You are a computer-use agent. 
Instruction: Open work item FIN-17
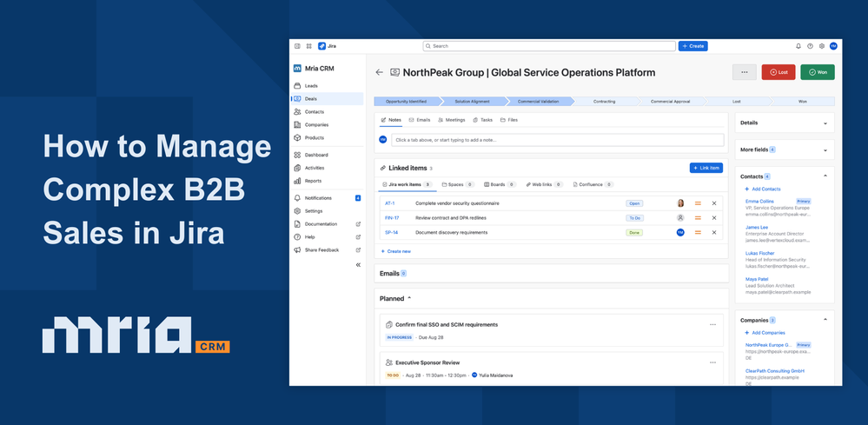pyautogui.click(x=392, y=218)
